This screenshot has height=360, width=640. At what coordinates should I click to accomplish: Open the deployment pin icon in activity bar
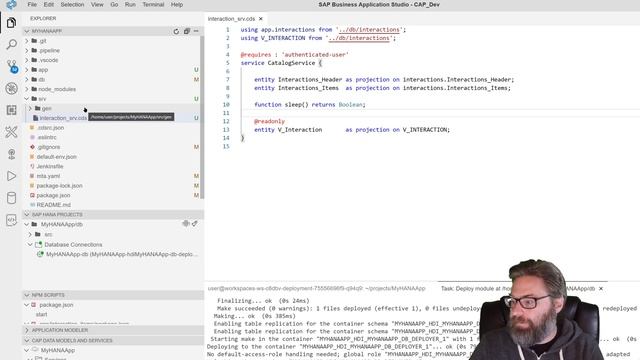click(x=11, y=154)
